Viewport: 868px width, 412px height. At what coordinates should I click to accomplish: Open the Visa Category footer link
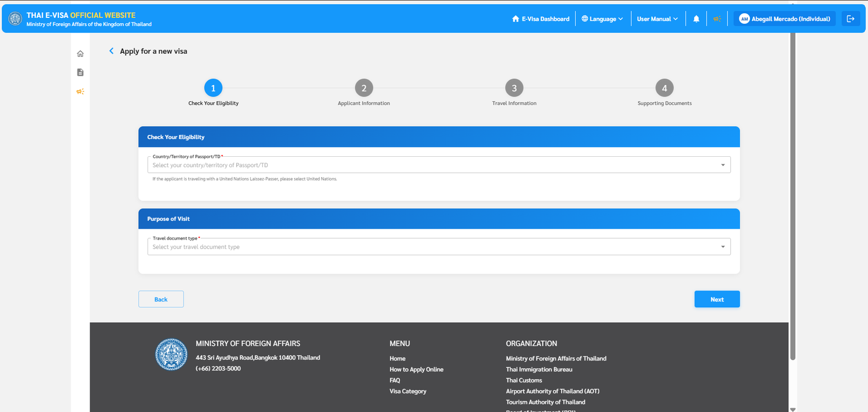[408, 391]
